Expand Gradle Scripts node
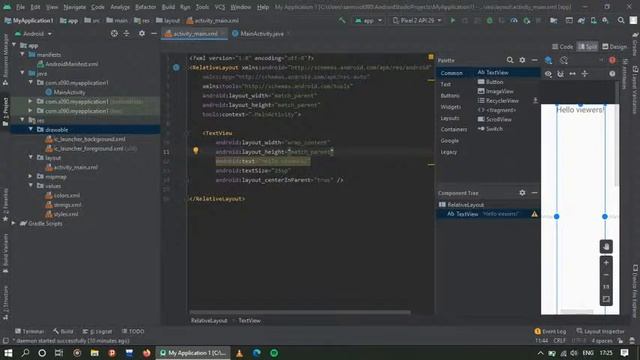The image size is (640, 360). click(x=13, y=223)
